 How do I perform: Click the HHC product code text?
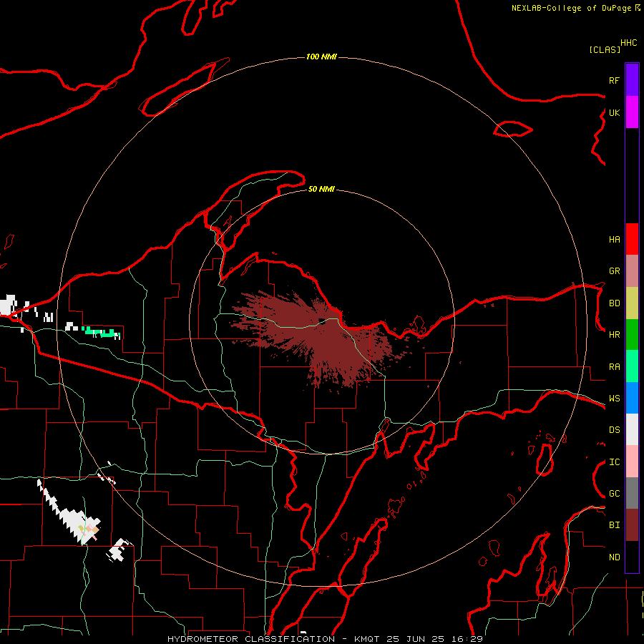click(628, 43)
